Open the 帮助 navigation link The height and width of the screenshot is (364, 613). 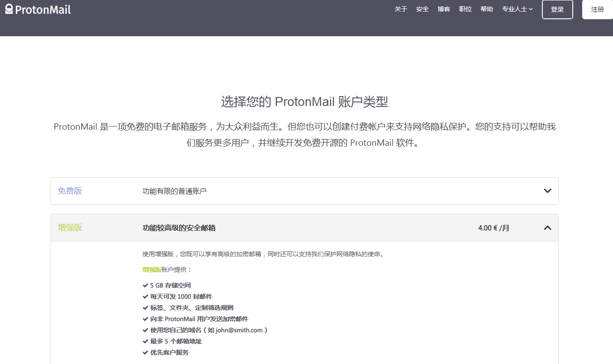(x=486, y=9)
